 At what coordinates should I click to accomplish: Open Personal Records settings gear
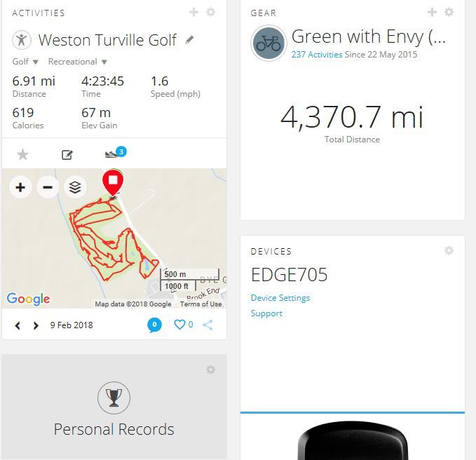pos(210,370)
